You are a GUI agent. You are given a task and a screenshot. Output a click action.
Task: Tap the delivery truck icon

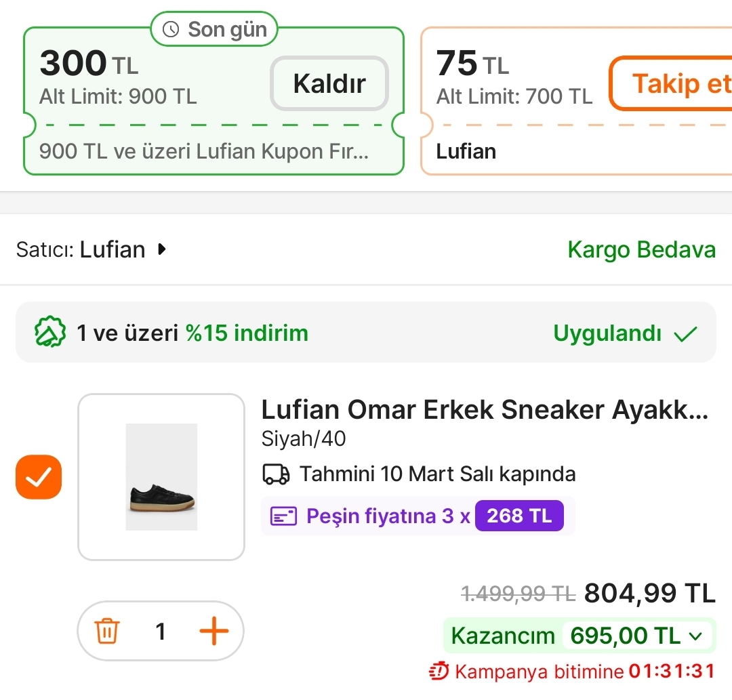276,474
